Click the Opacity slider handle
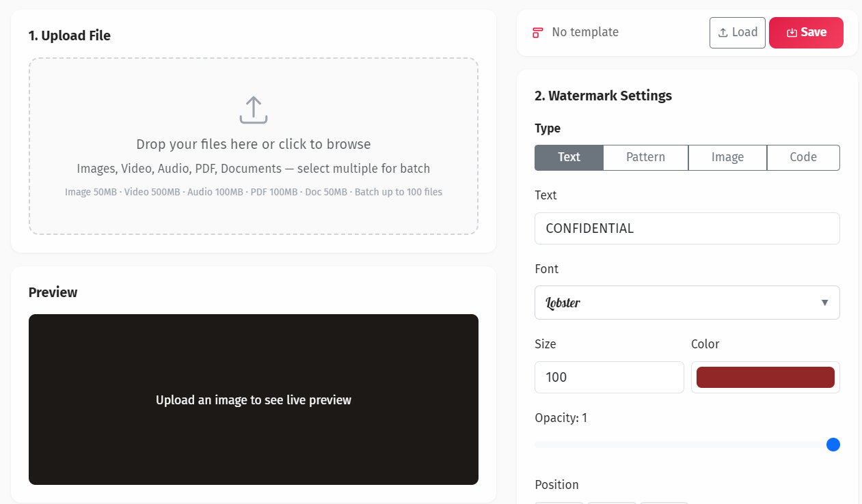This screenshot has height=504, width=862. 833,445
